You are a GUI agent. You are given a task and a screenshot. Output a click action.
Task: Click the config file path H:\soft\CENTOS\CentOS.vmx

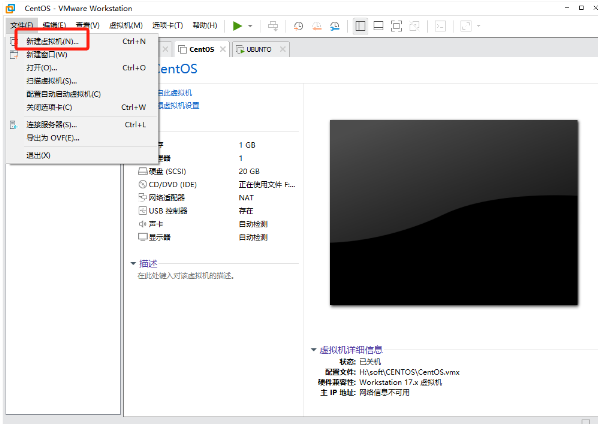[x=409, y=372]
